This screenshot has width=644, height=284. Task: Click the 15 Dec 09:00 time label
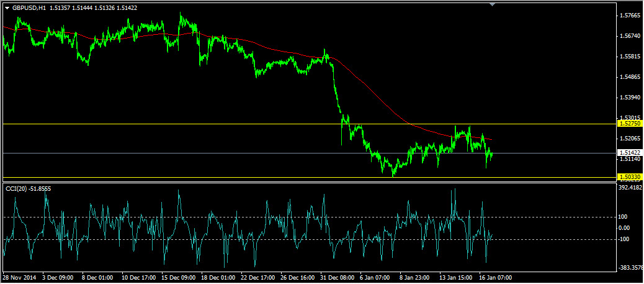pyautogui.click(x=178, y=278)
